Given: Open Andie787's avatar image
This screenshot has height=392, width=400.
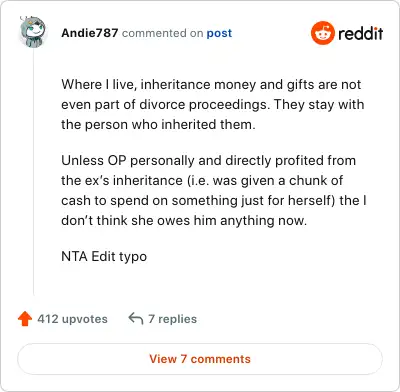Looking at the screenshot, I should click(x=33, y=32).
